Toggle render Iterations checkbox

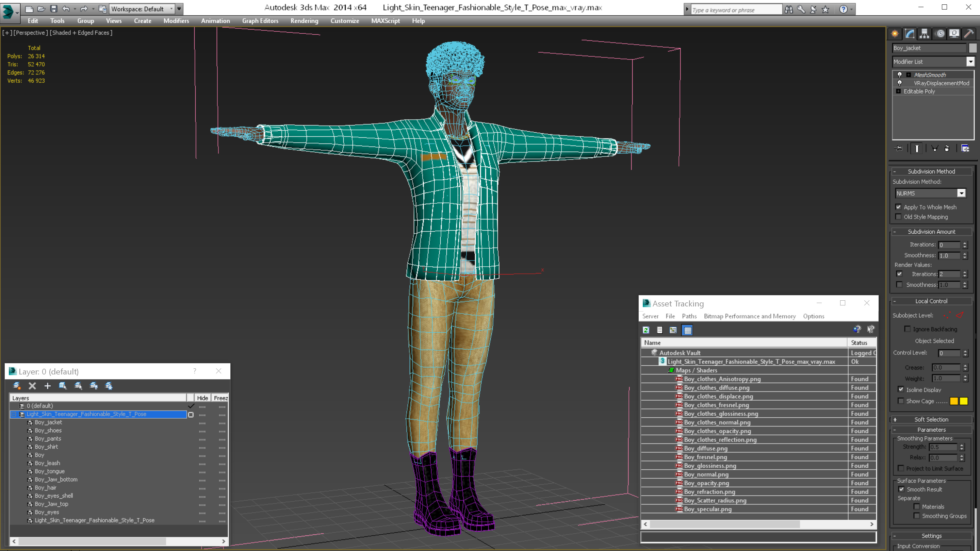[x=899, y=274]
